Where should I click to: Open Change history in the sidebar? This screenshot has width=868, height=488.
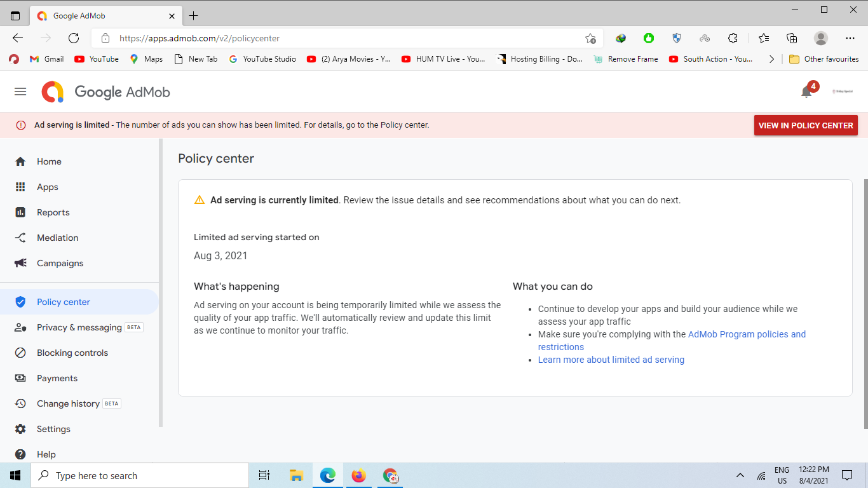coord(79,403)
